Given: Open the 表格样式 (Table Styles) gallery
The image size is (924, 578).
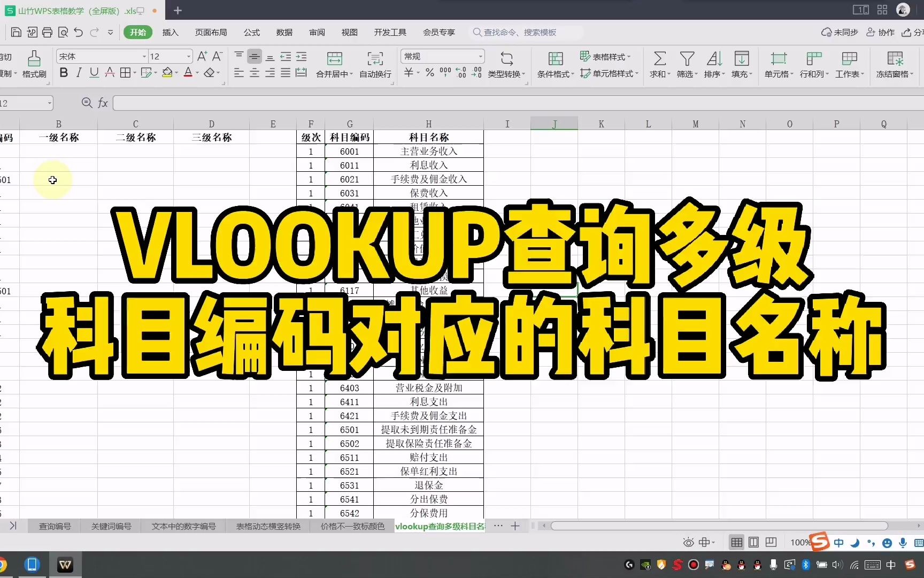Looking at the screenshot, I should coord(606,56).
